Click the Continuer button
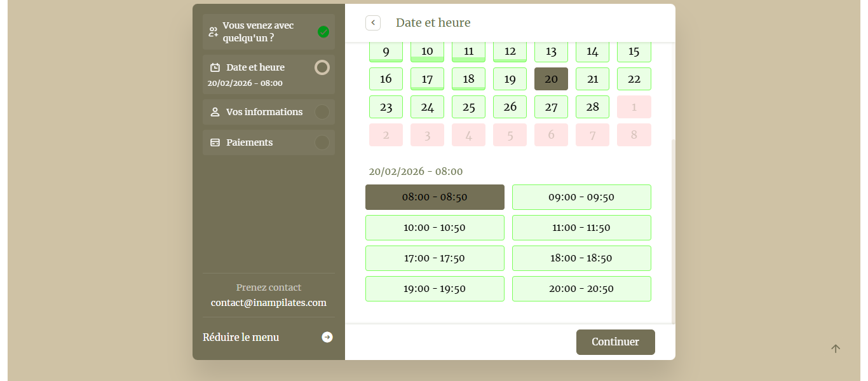The width and height of the screenshot is (868, 381). (x=616, y=342)
